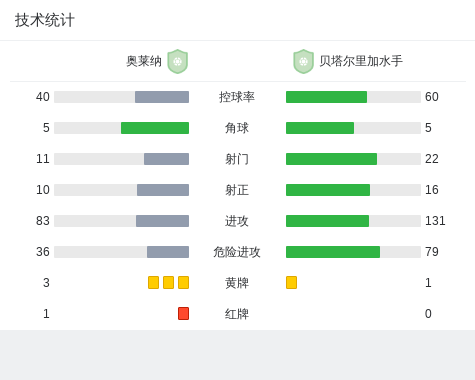Click 贝塔尔里加水手's single yellow card icon
The height and width of the screenshot is (380, 475).
291,282
